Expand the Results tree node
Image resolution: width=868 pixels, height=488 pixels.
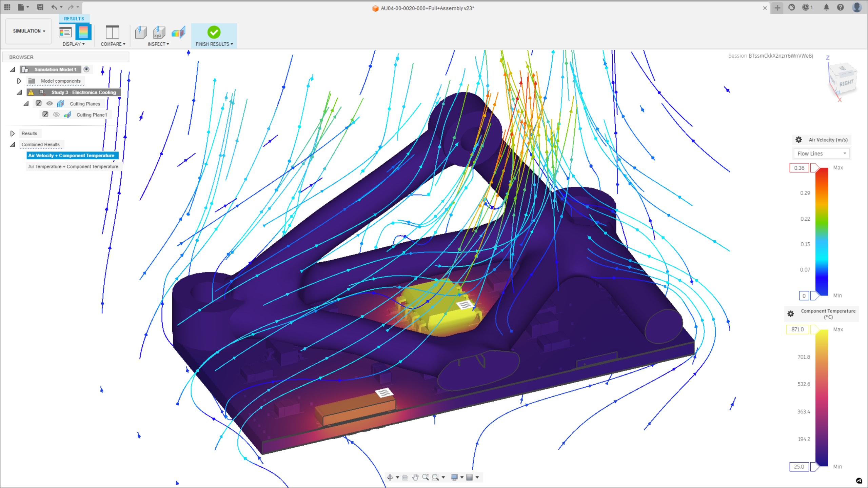pos(13,134)
